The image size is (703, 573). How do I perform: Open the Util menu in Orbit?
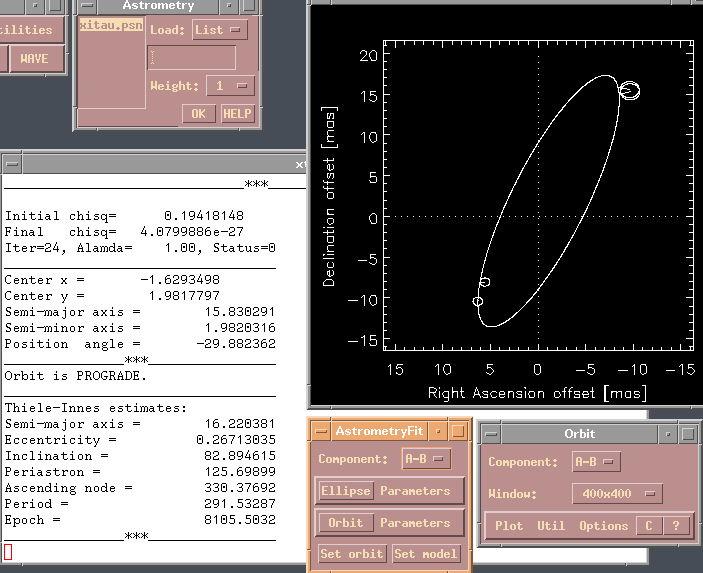550,526
